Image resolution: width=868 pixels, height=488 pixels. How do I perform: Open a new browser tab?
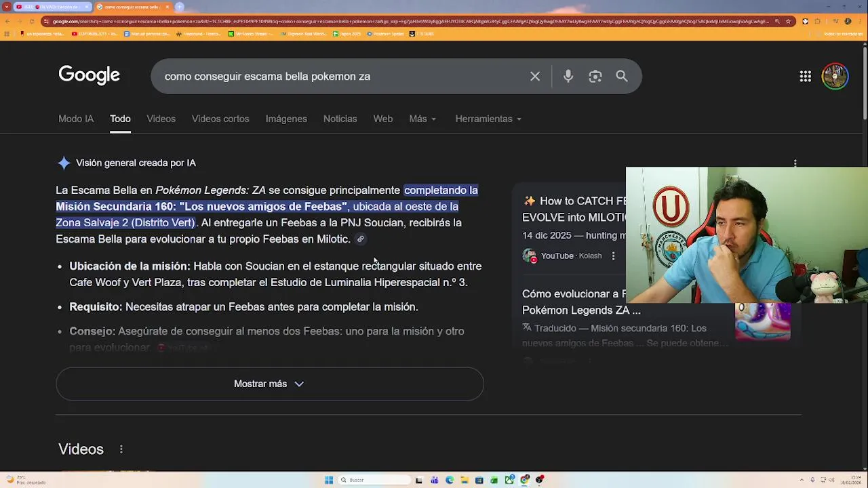pyautogui.click(x=180, y=7)
